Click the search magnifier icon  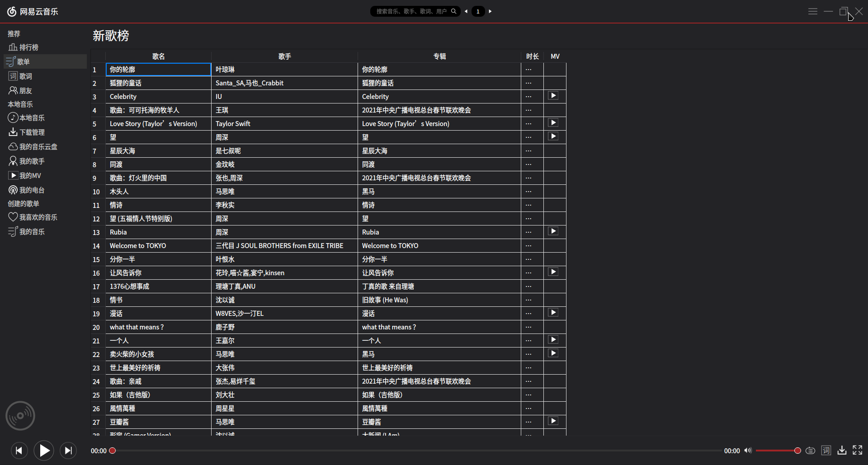pyautogui.click(x=453, y=11)
